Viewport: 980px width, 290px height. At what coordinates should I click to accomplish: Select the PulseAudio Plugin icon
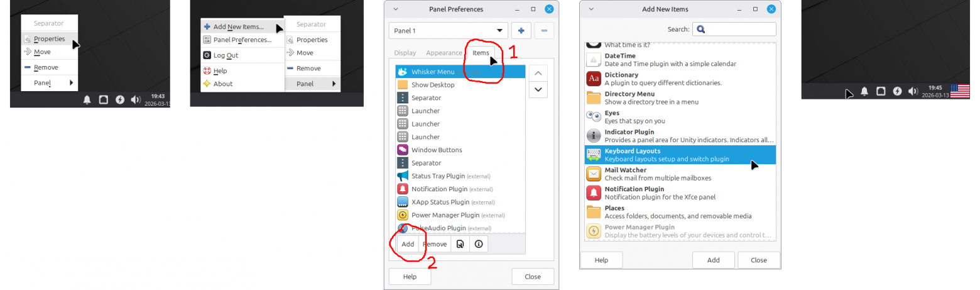pyautogui.click(x=403, y=228)
